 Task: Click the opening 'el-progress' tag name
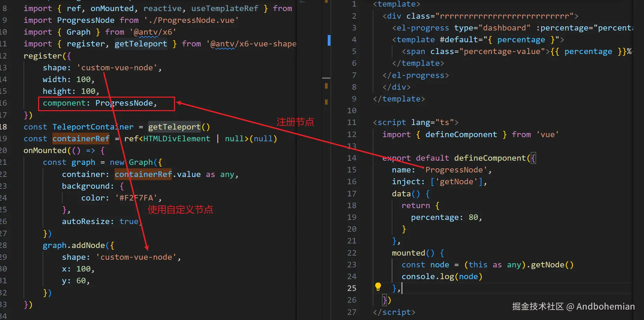[423, 28]
